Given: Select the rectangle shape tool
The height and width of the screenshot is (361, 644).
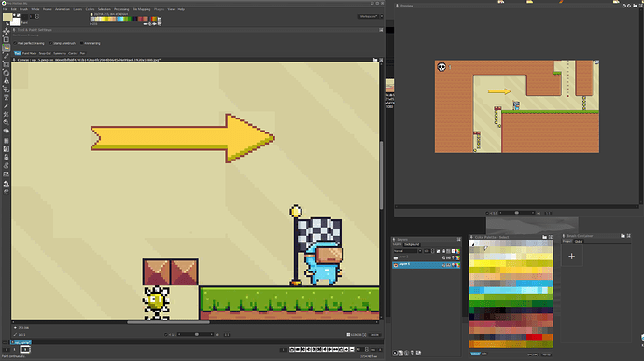Looking at the screenshot, I should tap(7, 65).
